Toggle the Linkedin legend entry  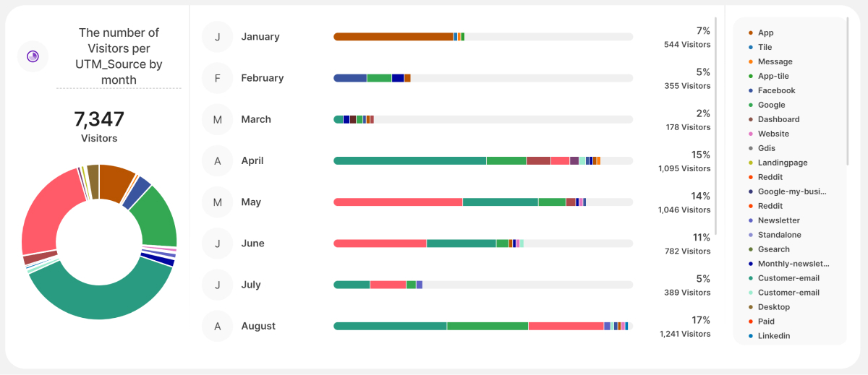click(773, 336)
